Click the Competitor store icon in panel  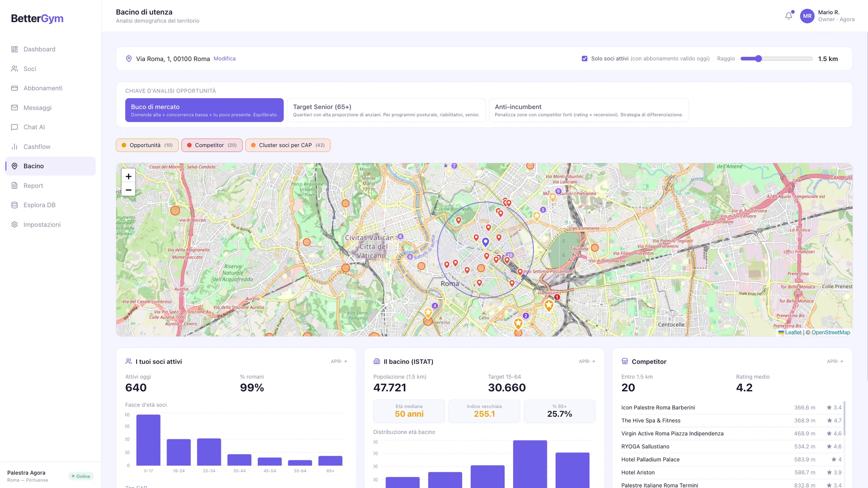[625, 361]
